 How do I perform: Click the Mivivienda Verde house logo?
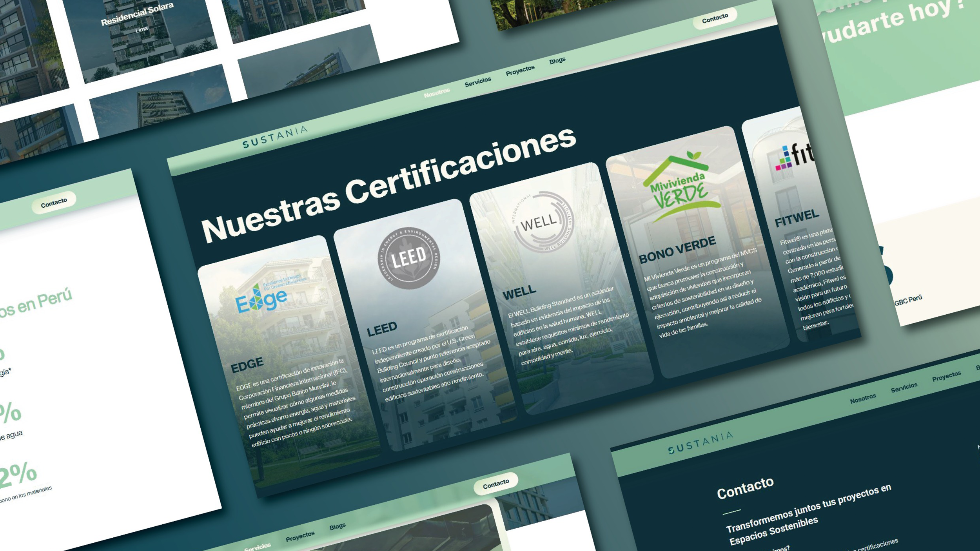pos(680,187)
